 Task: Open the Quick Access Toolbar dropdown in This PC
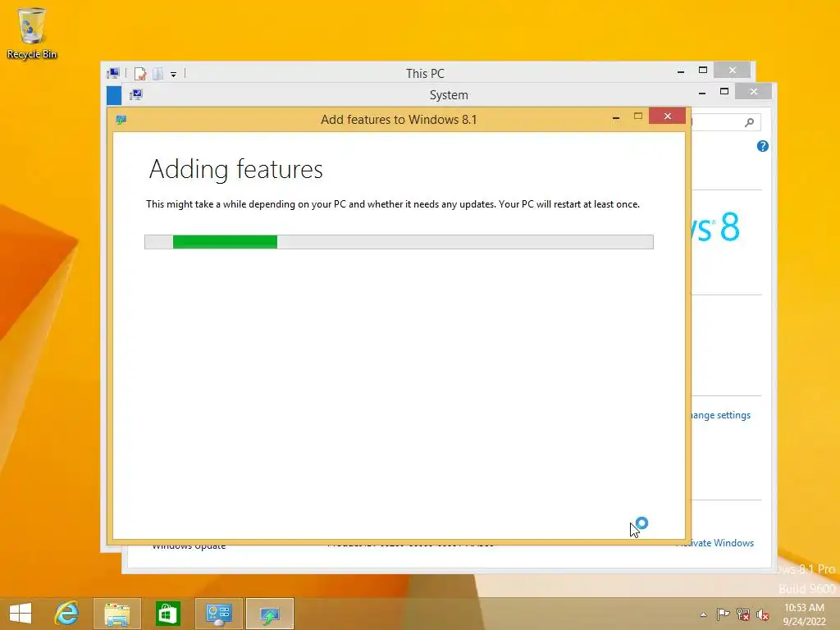click(174, 74)
